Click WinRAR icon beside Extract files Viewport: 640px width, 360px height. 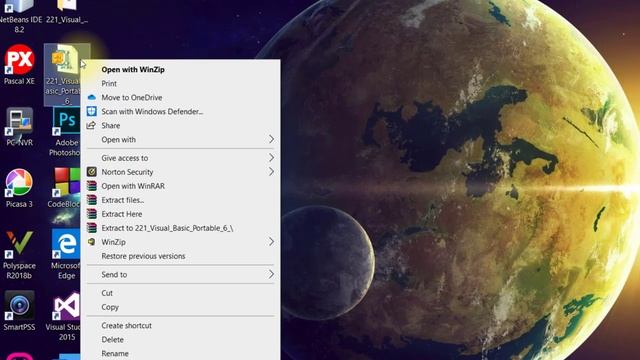[92, 200]
